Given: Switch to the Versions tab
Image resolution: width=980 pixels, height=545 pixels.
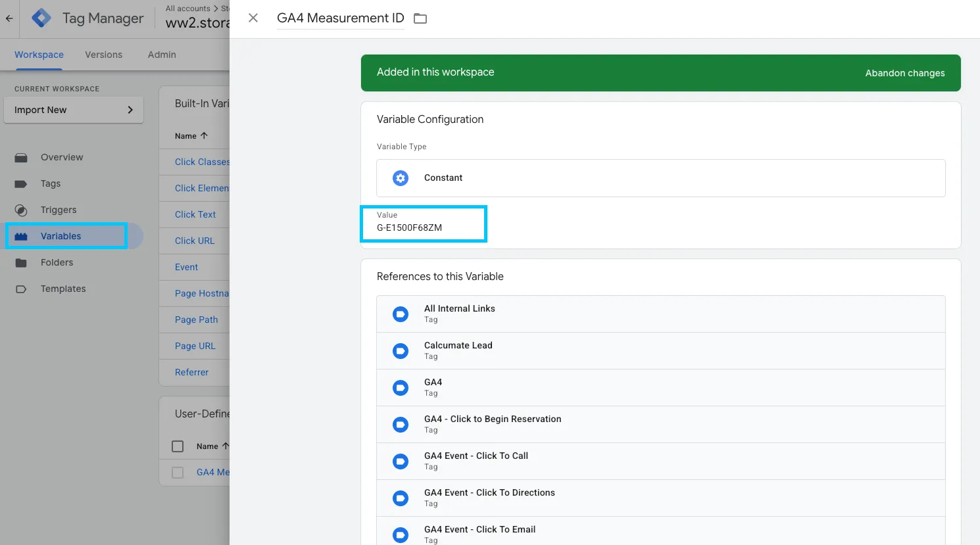Looking at the screenshot, I should click(103, 55).
